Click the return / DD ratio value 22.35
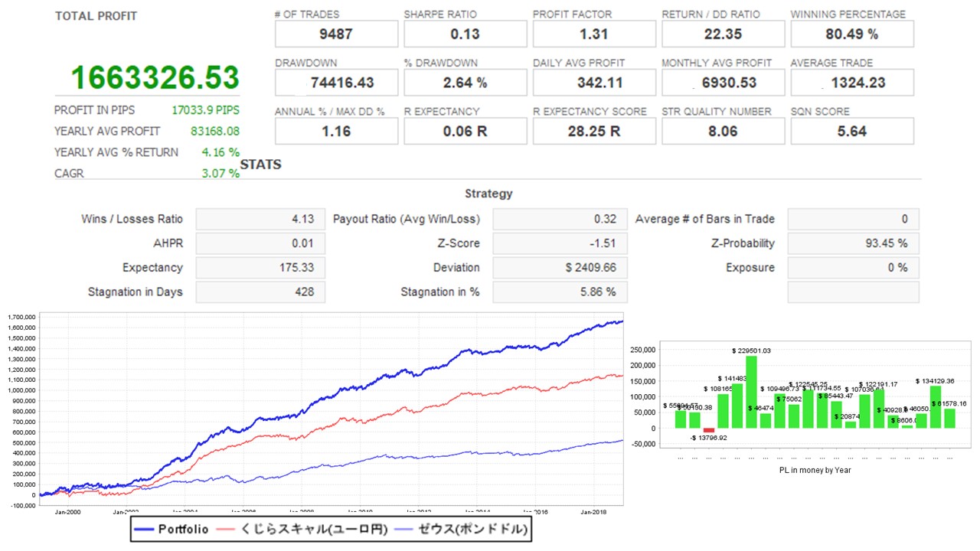Image resolution: width=980 pixels, height=551 pixels. coord(724,34)
